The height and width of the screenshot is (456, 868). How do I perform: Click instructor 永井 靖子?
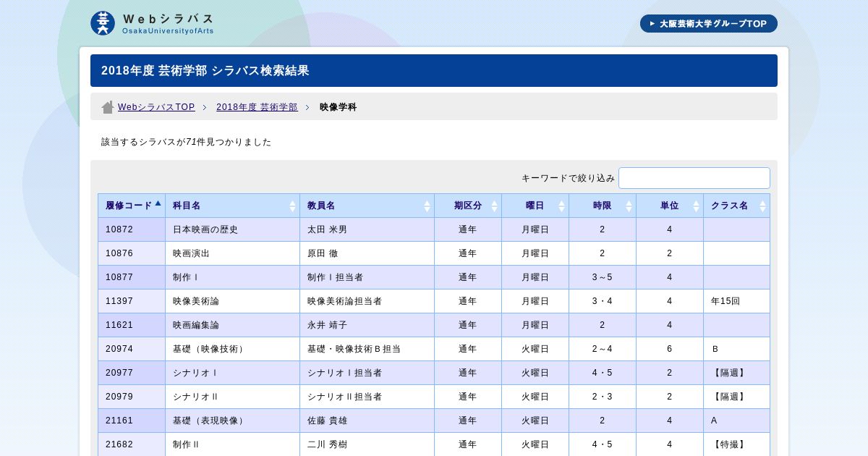tap(327, 325)
